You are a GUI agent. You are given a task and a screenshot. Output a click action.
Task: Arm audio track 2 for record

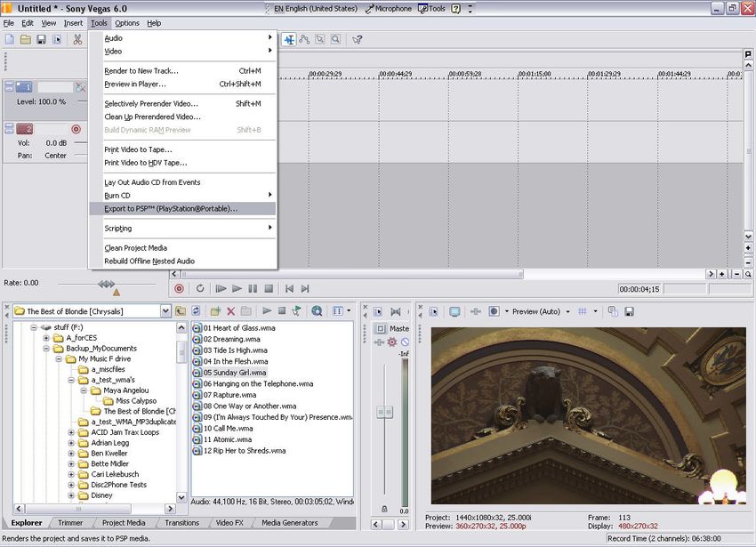pos(76,129)
